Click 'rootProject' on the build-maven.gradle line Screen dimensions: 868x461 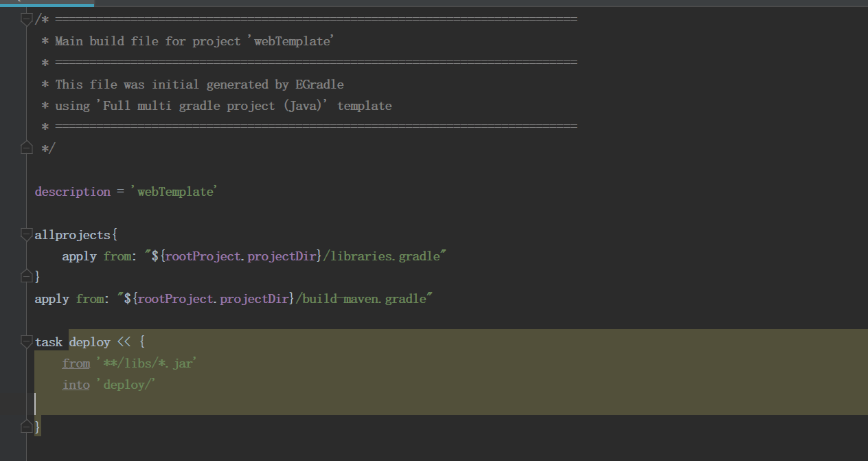(176, 299)
